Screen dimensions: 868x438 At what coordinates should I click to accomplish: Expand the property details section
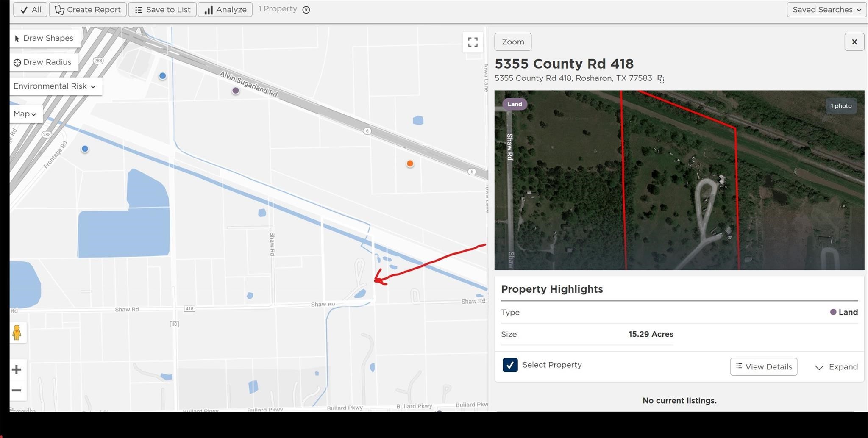(x=836, y=367)
